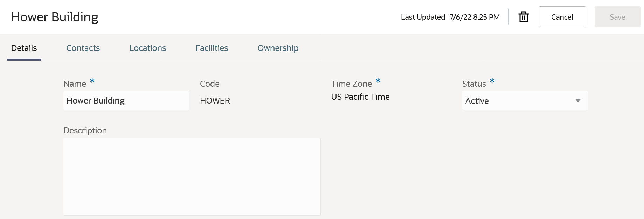Click the Status dropdown arrow

578,101
